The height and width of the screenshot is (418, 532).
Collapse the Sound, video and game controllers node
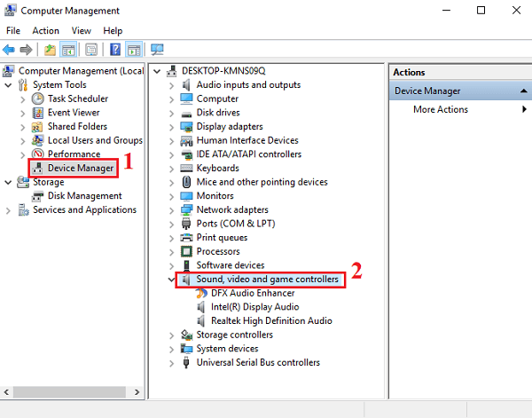[172, 280]
